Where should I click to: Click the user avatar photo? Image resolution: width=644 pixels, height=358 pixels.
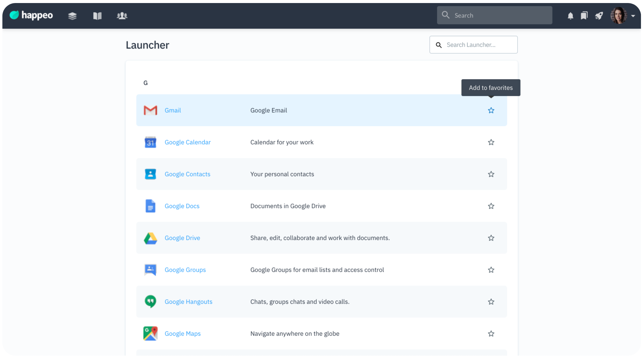pos(618,16)
